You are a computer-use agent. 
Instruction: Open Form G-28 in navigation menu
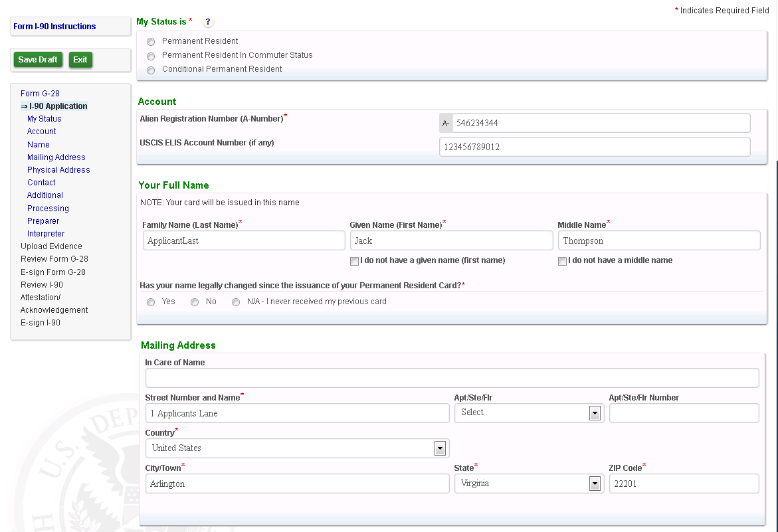click(40, 94)
